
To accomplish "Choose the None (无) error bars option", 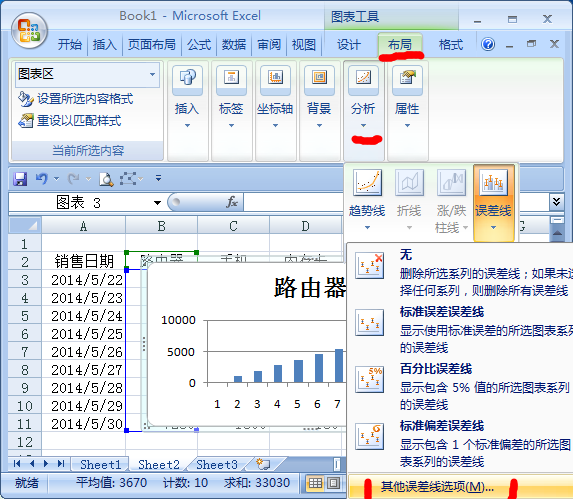I will click(x=460, y=272).
